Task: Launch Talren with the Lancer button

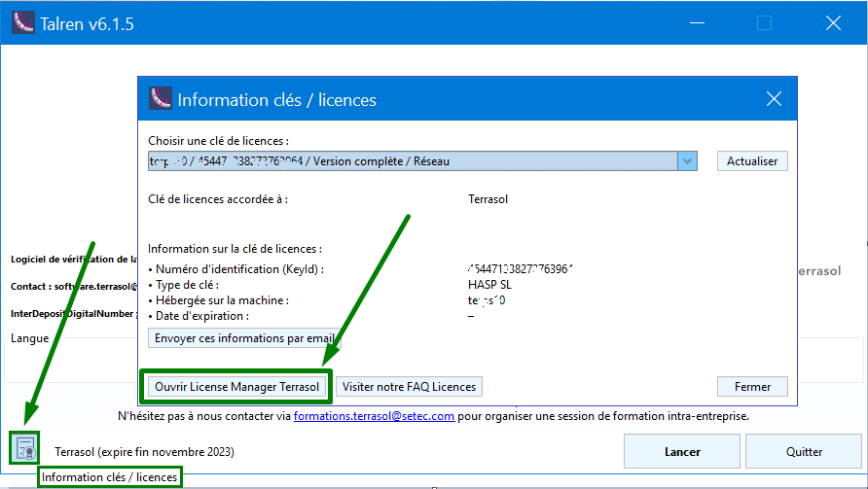Action: [682, 451]
